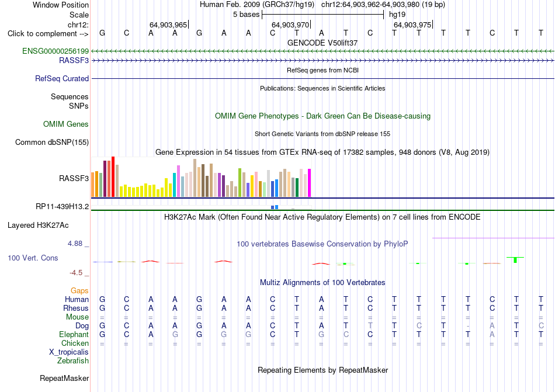Click Short Genetic Variants dbSNP 155 title

(322, 134)
